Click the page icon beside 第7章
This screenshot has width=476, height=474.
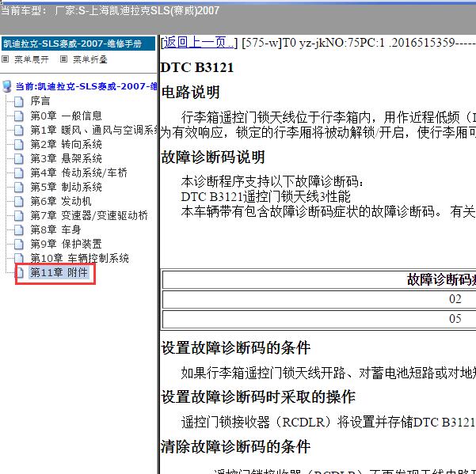coord(19,215)
